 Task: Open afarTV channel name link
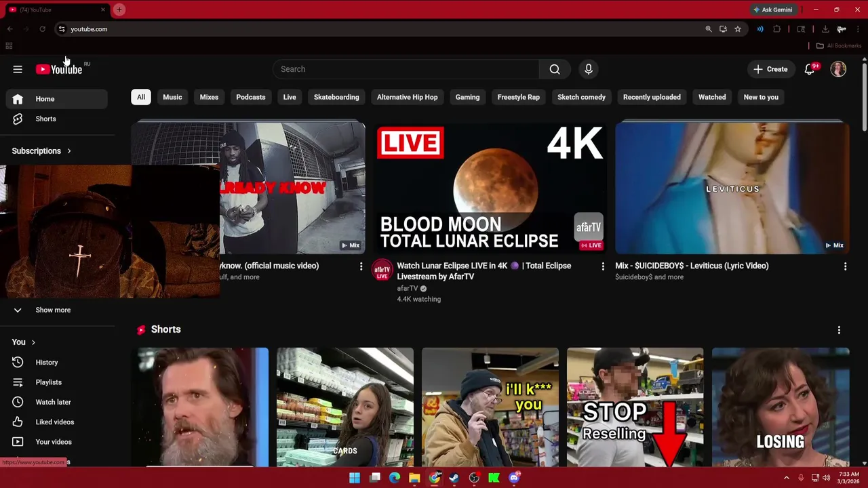pos(408,289)
